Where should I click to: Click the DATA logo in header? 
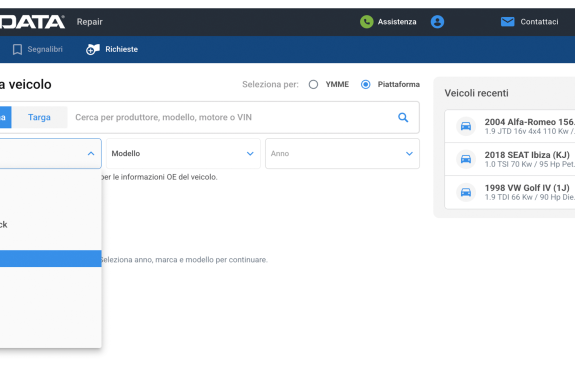point(32,22)
